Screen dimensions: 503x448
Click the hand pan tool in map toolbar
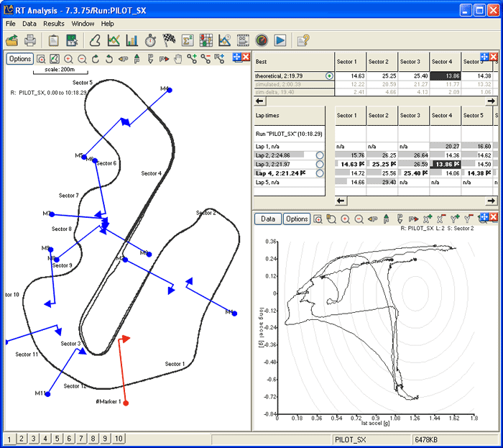[x=177, y=59]
